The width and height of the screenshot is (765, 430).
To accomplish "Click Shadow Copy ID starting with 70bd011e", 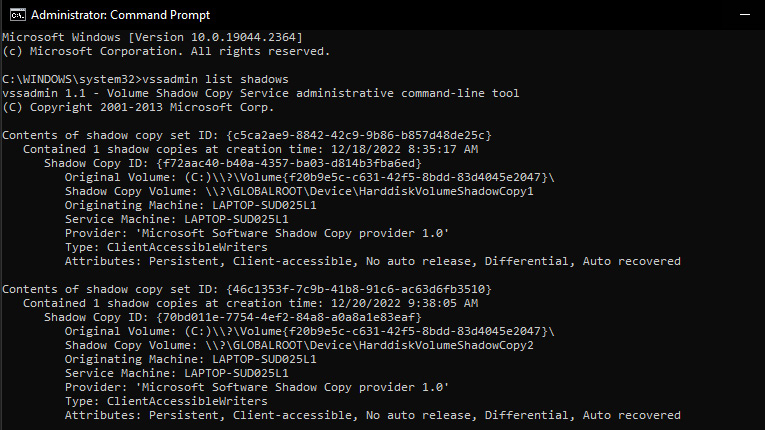I will 289,317.
